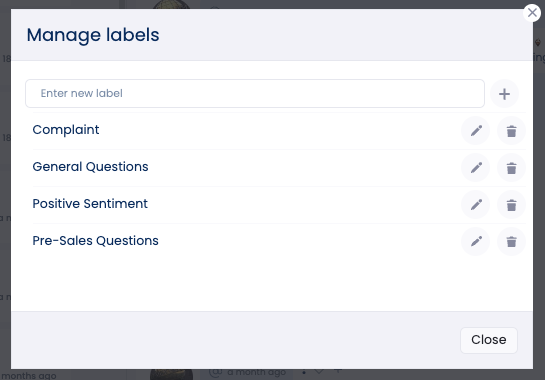Click the Manage labels dialog title

tap(93, 35)
